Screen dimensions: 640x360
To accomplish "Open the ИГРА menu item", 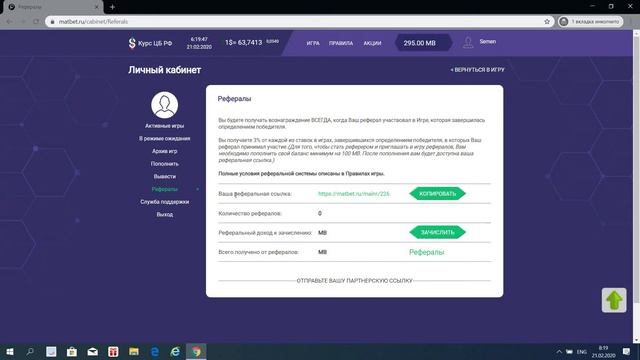I will (313, 43).
